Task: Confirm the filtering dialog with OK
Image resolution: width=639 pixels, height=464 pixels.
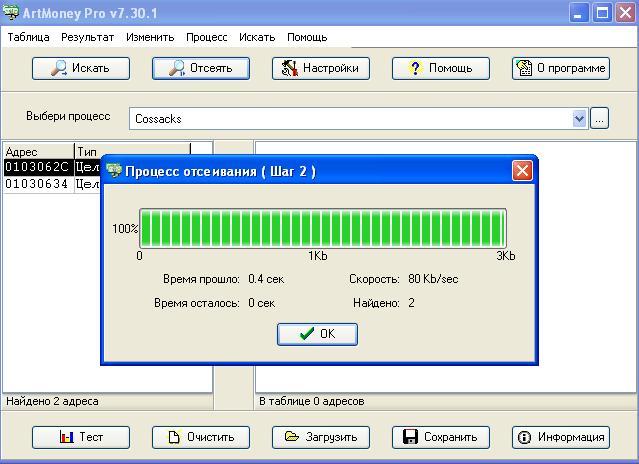Action: coord(317,334)
